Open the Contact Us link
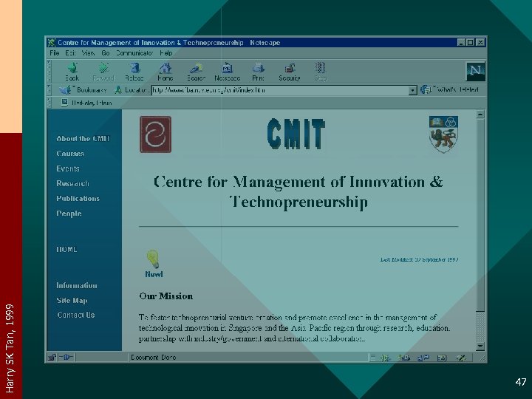Image resolution: width=532 pixels, height=399 pixels. click(76, 315)
